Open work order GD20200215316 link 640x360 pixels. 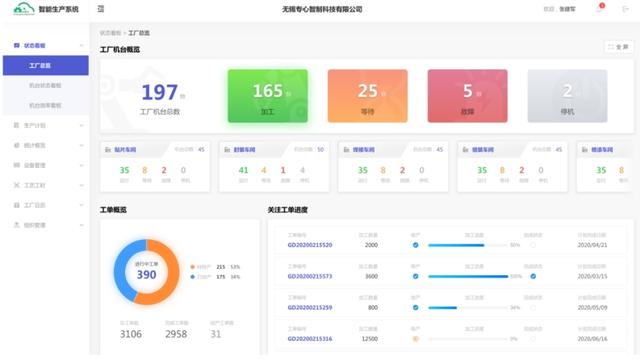[x=310, y=339]
